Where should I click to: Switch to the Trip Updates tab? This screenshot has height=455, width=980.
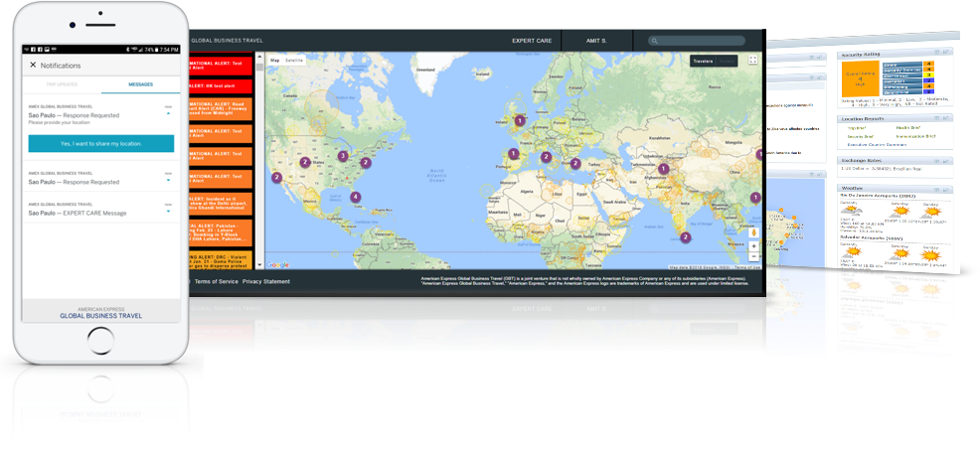click(x=64, y=85)
